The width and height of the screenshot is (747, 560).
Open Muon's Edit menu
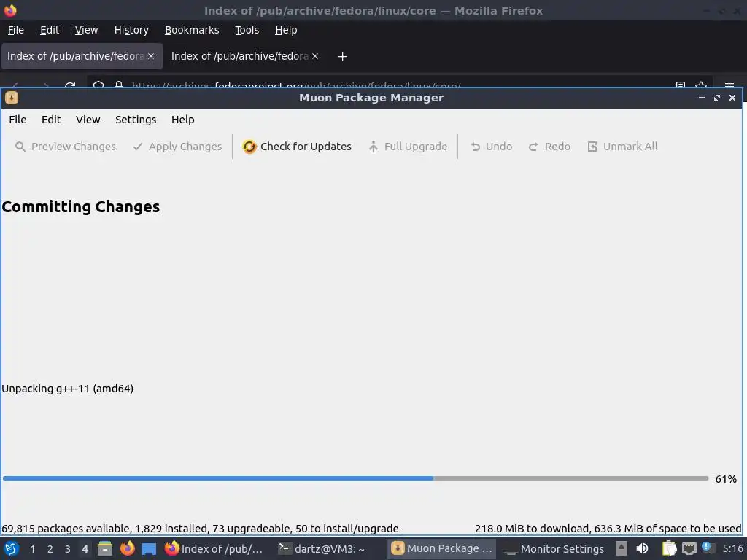pyautogui.click(x=51, y=120)
